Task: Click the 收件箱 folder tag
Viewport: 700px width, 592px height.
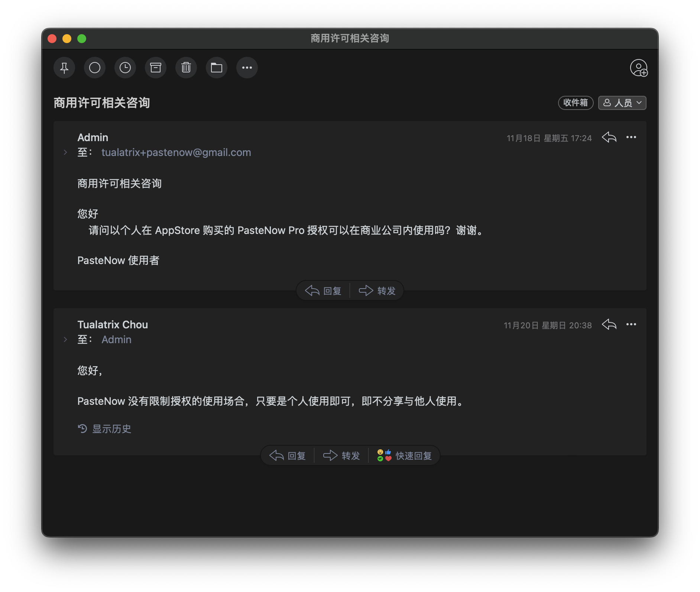Action: click(x=576, y=103)
